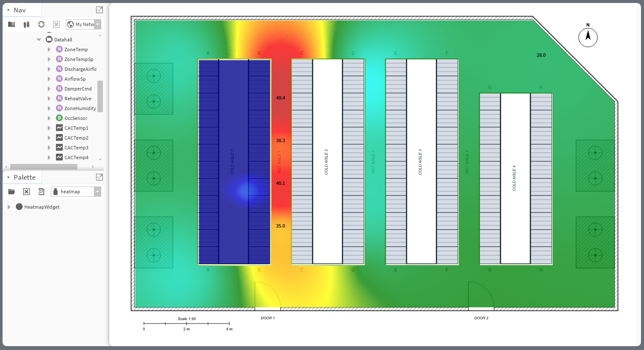Viewport: 644px width, 350px height.
Task: Click the OccSensor boolean point icon
Action: tap(59, 118)
